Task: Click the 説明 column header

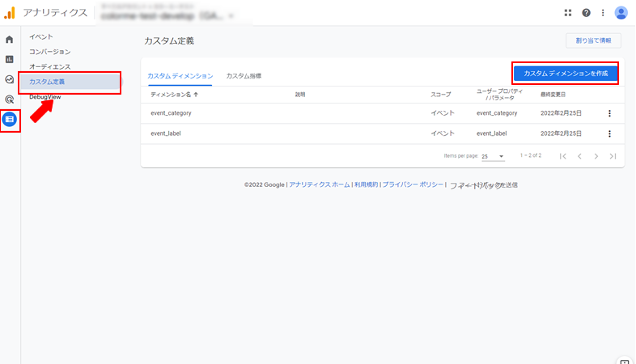Action: point(300,95)
